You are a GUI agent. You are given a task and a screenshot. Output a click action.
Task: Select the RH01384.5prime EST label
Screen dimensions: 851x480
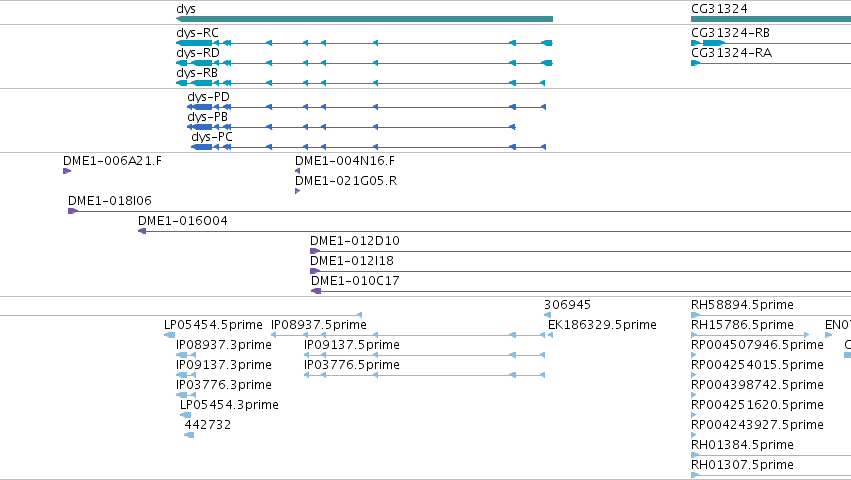742,445
